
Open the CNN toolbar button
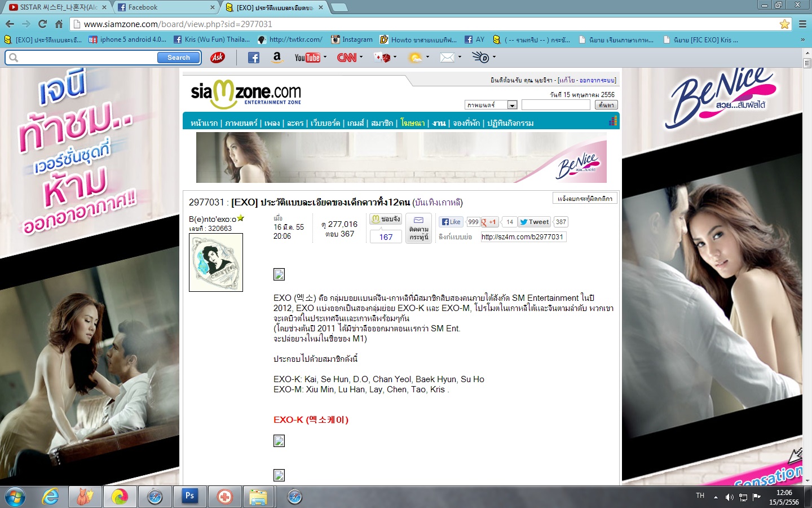tap(347, 57)
